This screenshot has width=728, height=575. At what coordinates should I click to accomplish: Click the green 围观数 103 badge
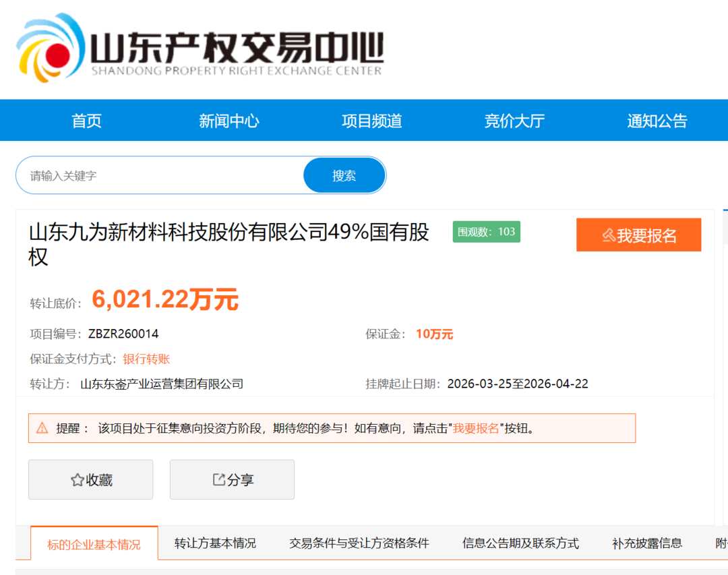pos(486,232)
